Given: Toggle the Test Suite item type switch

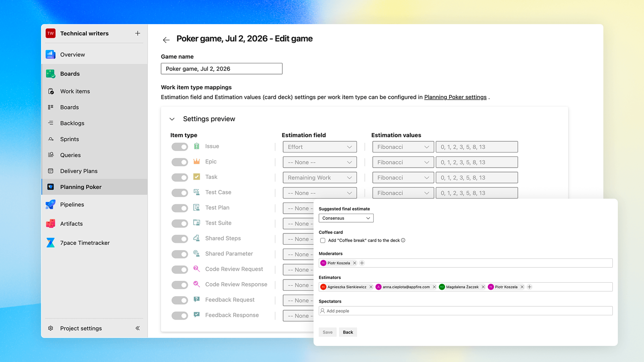Looking at the screenshot, I should [x=180, y=223].
